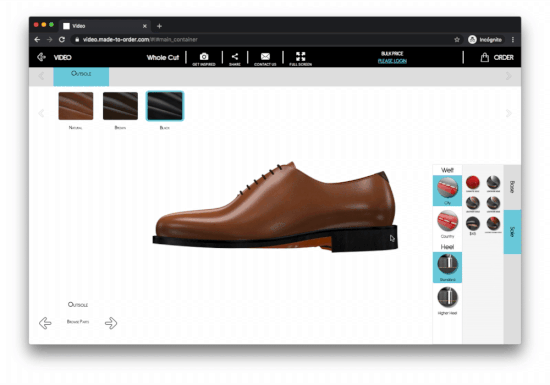Choose the Black outsole color swatch
550x385 pixels.
coord(165,106)
